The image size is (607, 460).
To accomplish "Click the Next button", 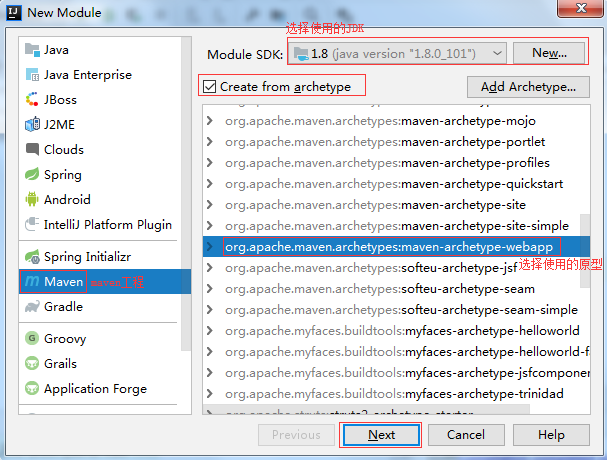I will (381, 435).
